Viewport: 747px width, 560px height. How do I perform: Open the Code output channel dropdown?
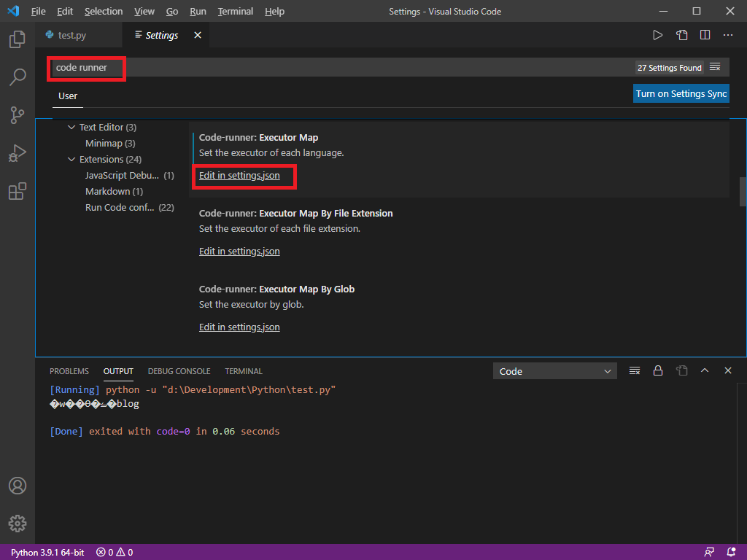[x=554, y=371]
